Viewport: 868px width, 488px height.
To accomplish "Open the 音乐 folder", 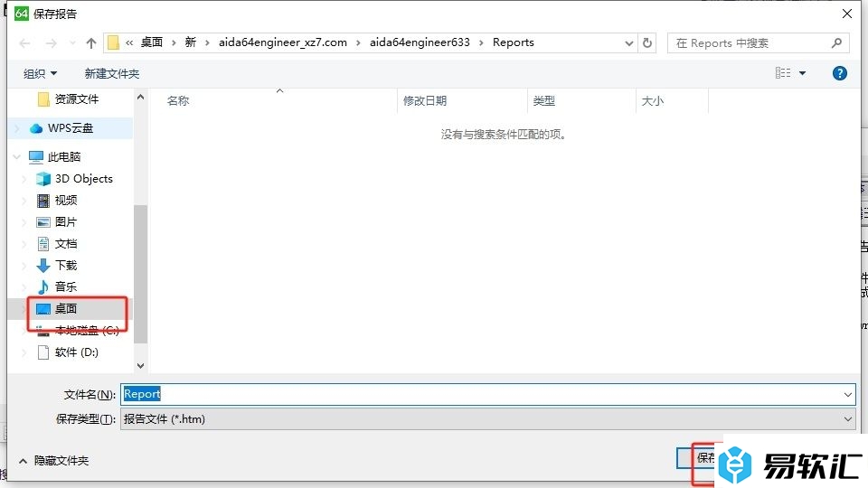I will coord(66,287).
